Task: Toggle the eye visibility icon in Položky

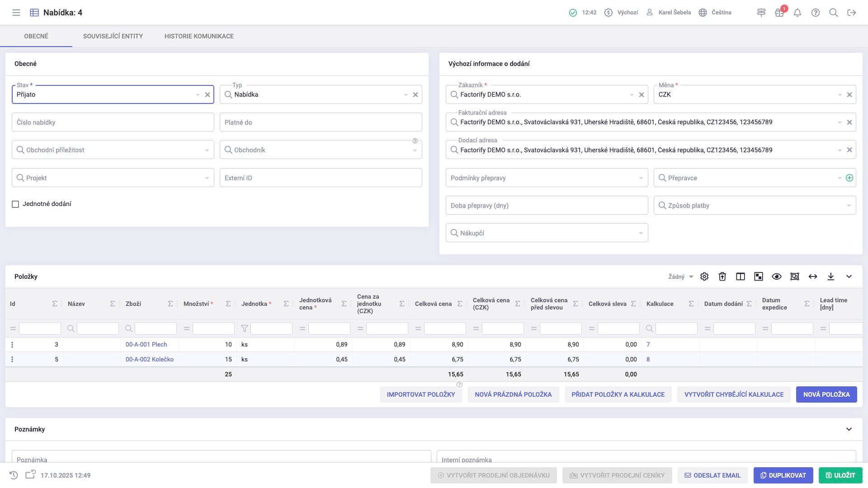Action: click(x=777, y=277)
